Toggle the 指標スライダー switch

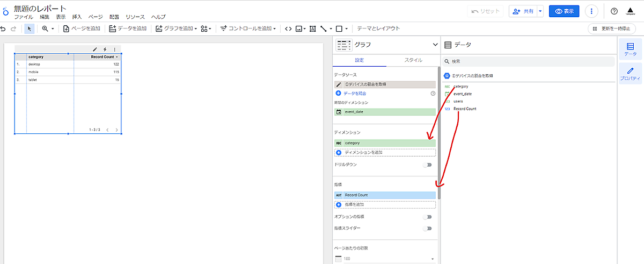coord(427,229)
